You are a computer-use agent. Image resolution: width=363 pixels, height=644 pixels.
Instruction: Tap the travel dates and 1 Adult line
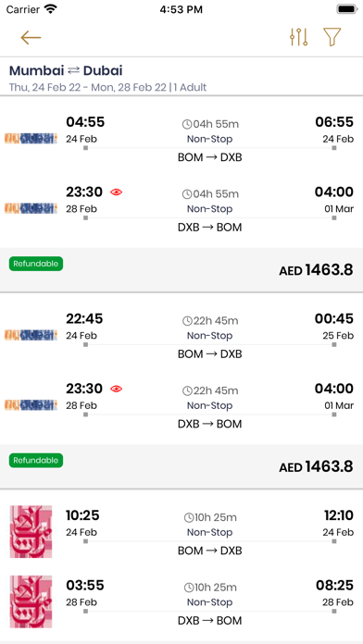[107, 87]
